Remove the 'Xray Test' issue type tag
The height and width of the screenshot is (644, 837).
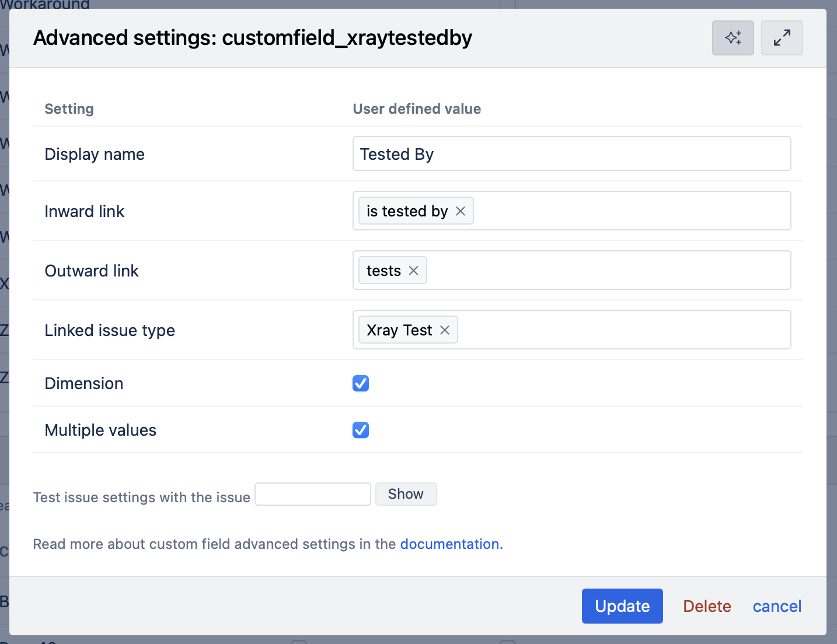(x=445, y=330)
